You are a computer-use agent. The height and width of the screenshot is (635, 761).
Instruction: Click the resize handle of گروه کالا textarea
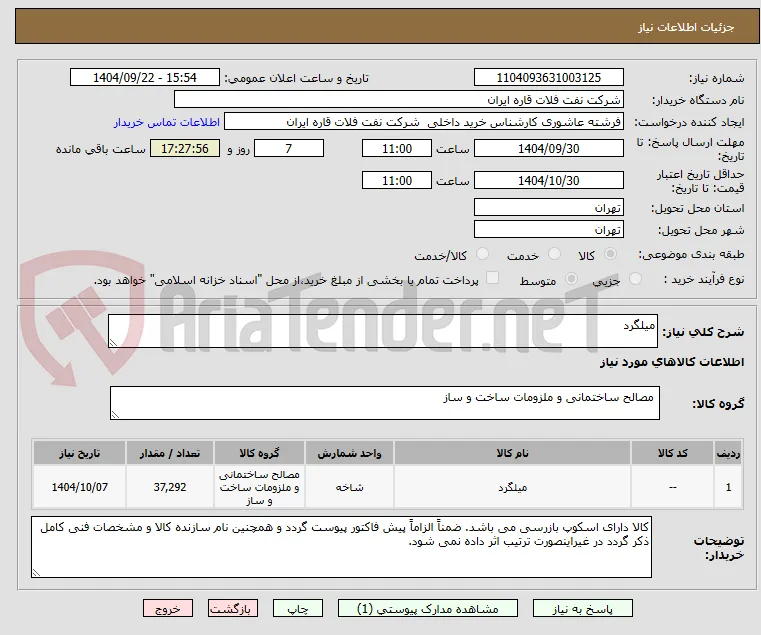[x=115, y=415]
